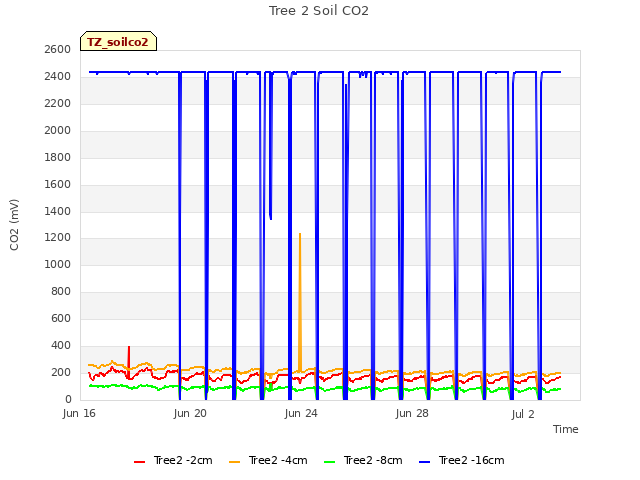Click the Tree2 -8cm legend label

pyautogui.click(x=373, y=460)
